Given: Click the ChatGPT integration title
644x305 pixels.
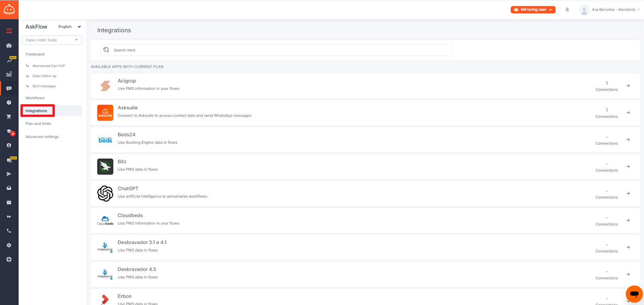Looking at the screenshot, I should [x=128, y=188].
